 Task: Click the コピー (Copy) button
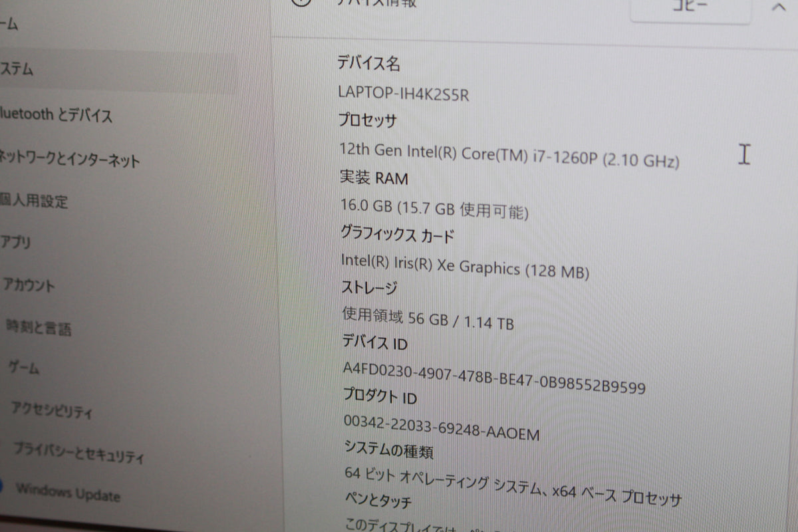tap(691, 9)
